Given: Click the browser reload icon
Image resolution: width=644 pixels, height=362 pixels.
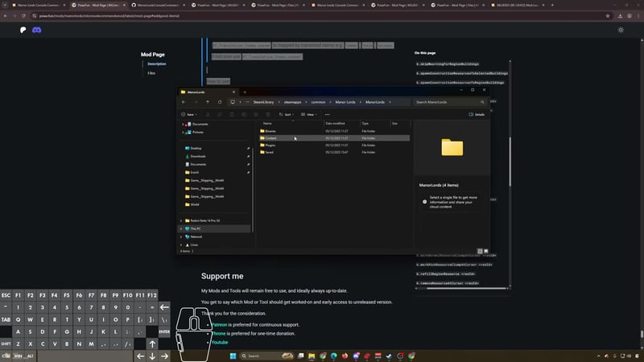Looking at the screenshot, I should click(23, 16).
